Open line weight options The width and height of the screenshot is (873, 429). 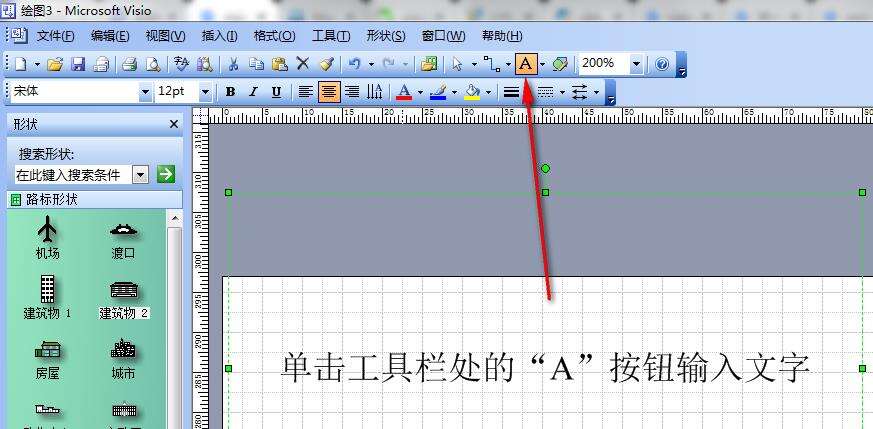click(x=511, y=92)
